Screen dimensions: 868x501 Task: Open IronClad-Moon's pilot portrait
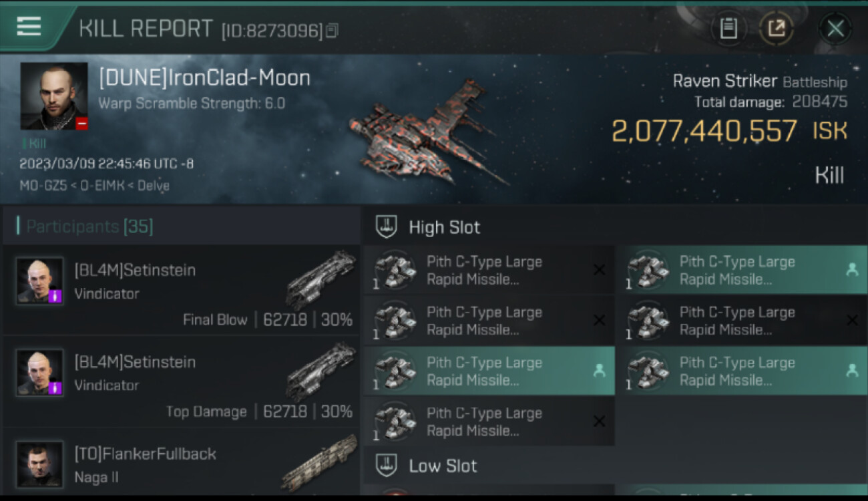53,96
